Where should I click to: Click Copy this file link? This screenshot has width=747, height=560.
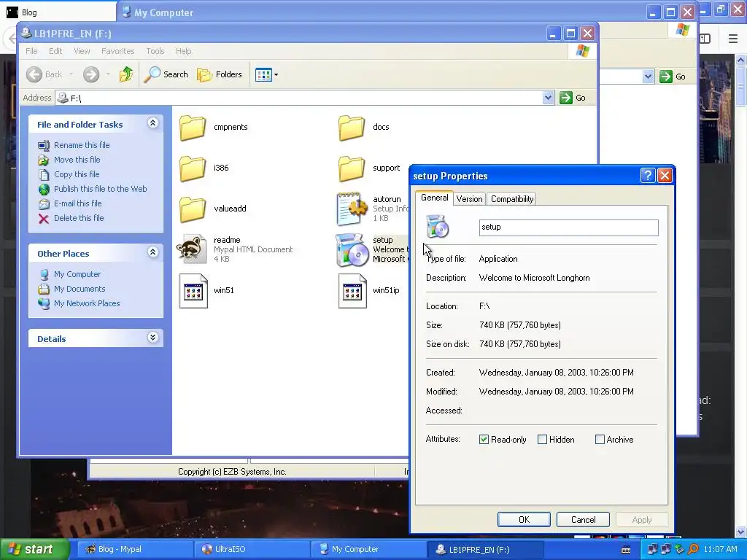pyautogui.click(x=76, y=174)
